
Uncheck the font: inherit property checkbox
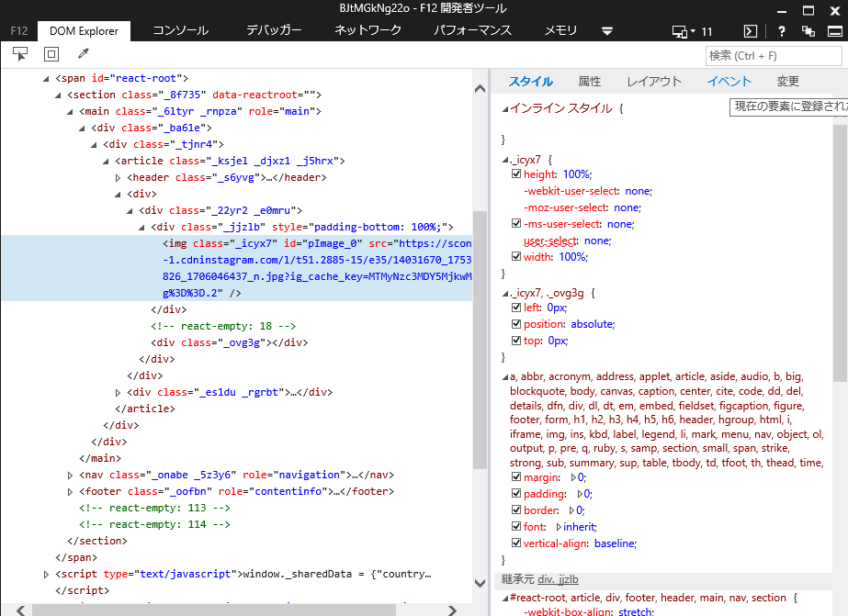click(x=516, y=527)
